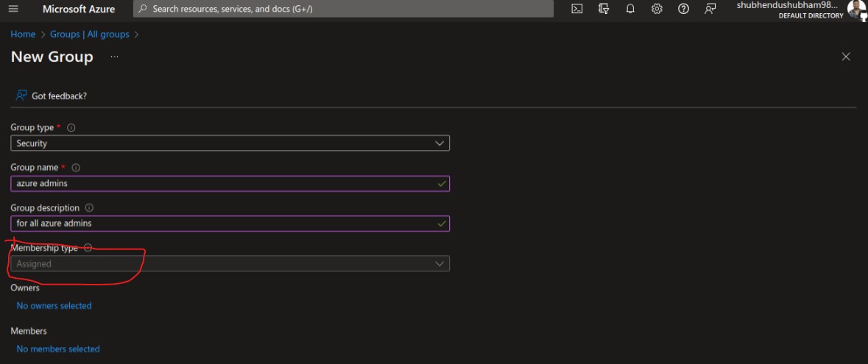The image size is (868, 364).
Task: Open Cloud Shell from the top bar
Action: [x=576, y=9]
